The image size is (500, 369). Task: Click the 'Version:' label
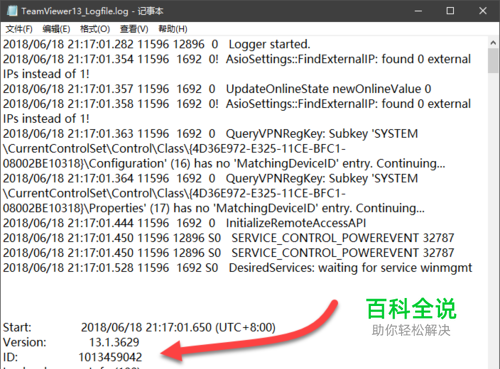(25, 342)
